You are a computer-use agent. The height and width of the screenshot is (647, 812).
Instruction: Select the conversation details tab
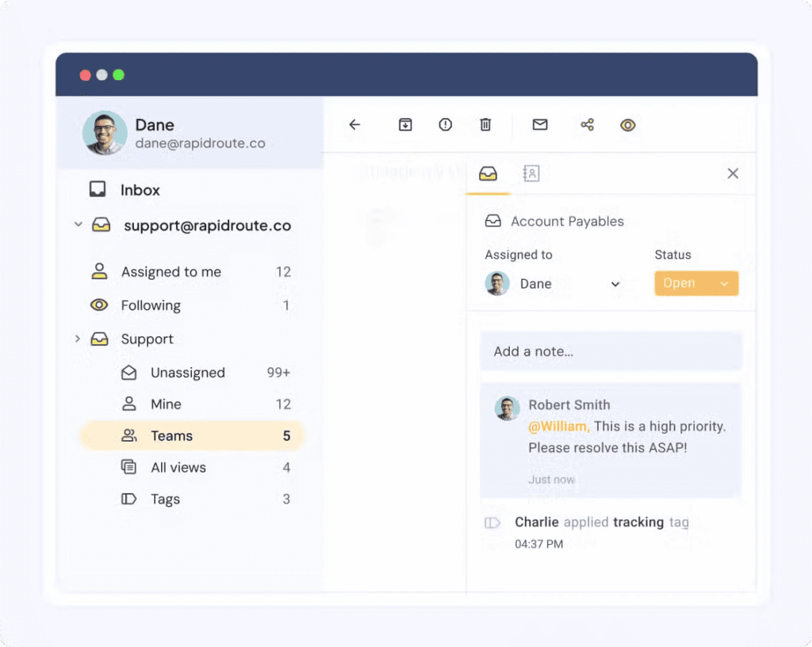pos(488,173)
